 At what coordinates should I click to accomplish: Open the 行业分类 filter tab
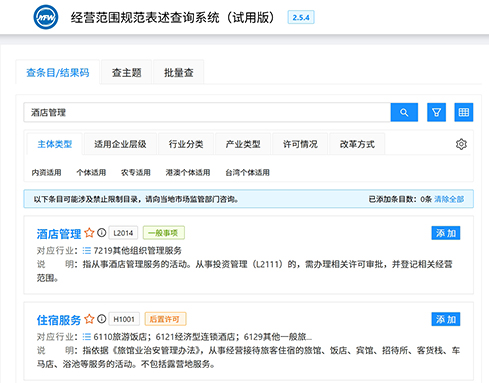[x=186, y=144]
